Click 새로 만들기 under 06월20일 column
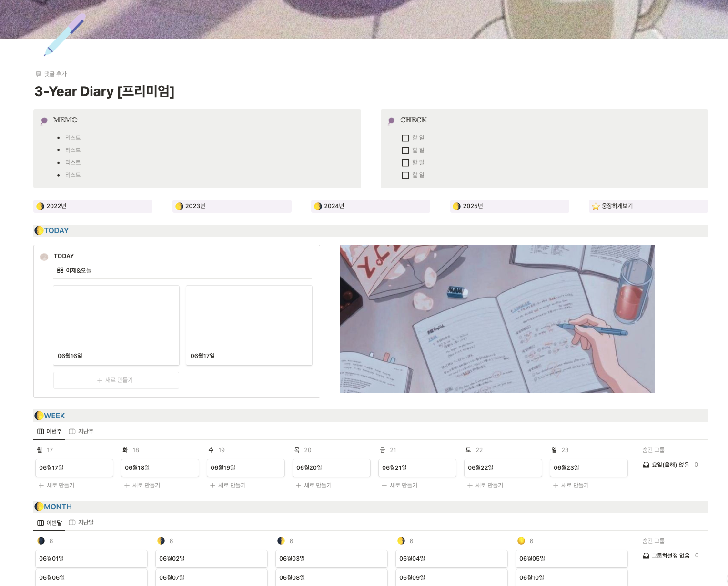The height and width of the screenshot is (586, 728). [313, 485]
